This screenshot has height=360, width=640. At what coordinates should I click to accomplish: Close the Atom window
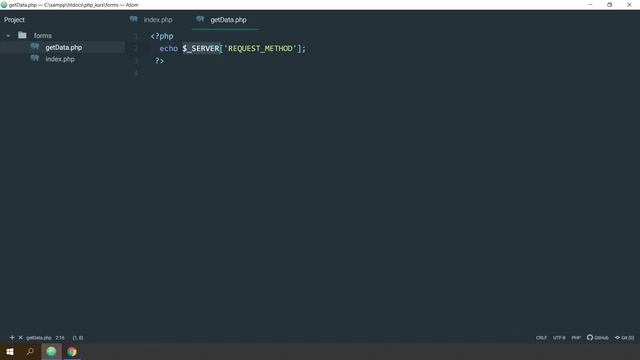629,5
